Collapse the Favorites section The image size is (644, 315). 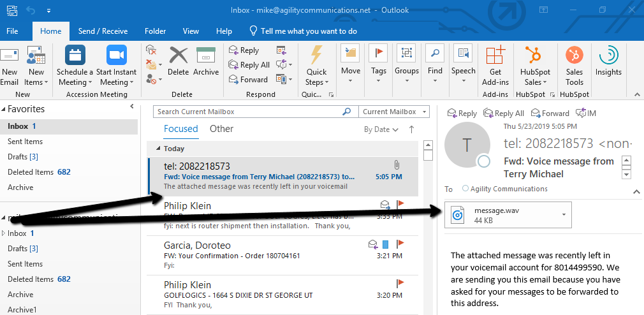(x=4, y=109)
